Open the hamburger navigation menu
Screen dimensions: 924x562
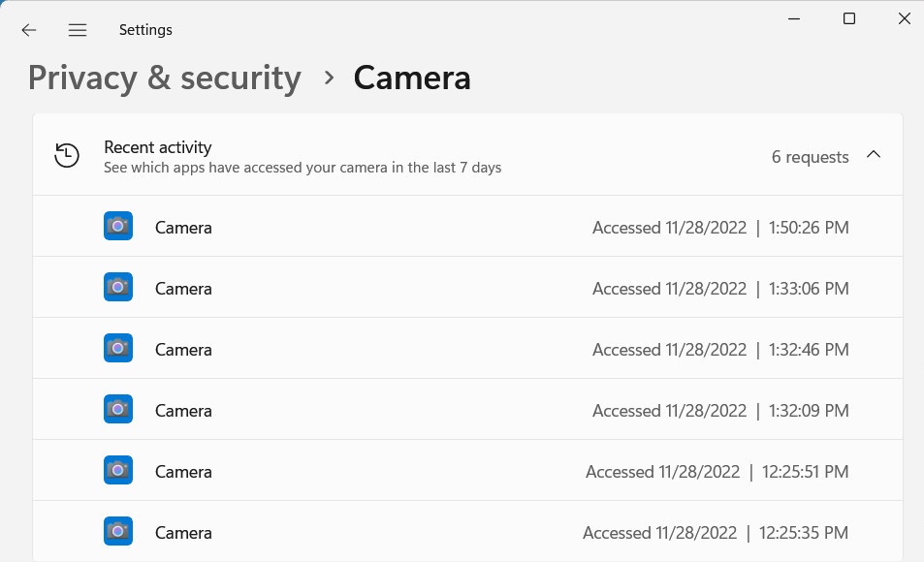point(78,30)
